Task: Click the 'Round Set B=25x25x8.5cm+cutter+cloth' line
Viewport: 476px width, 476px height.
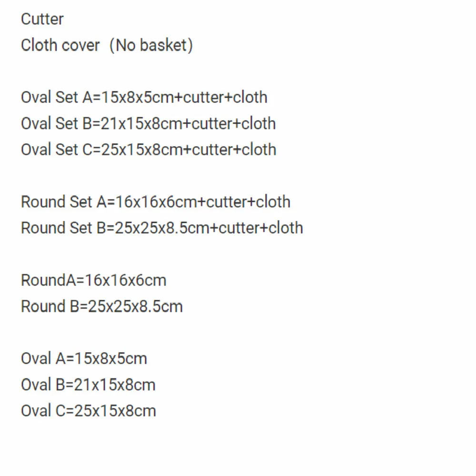Action: 162,228
